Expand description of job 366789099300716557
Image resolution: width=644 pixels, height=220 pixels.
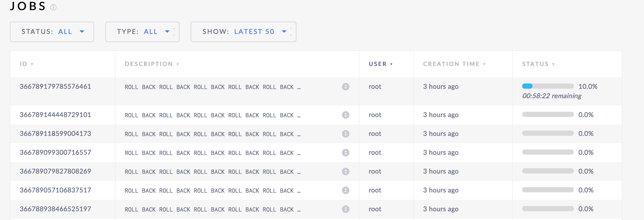tap(346, 153)
